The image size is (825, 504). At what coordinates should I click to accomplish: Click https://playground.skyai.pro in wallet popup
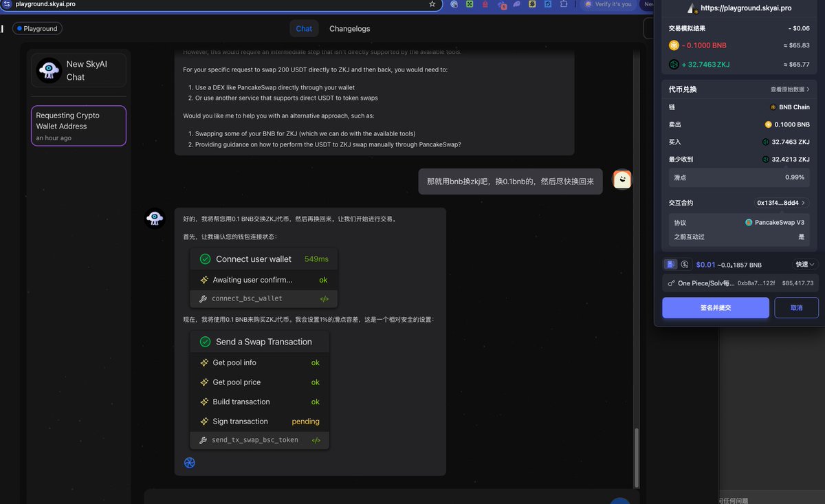(x=746, y=8)
